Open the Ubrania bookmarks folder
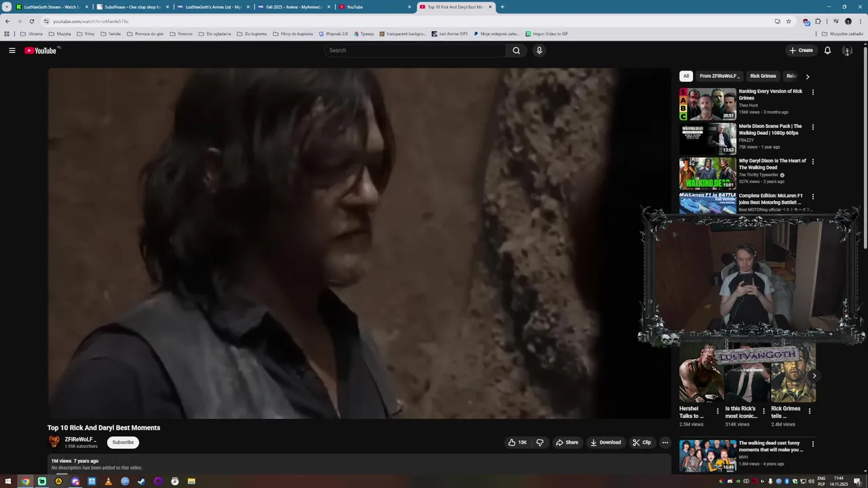The height and width of the screenshot is (488, 868). pyautogui.click(x=31, y=33)
